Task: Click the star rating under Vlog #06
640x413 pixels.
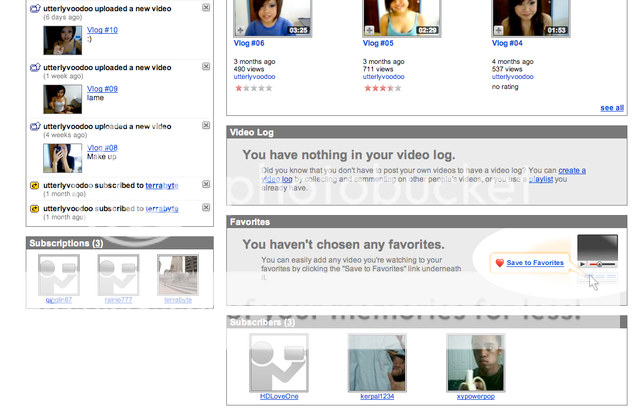Action: pos(253,87)
